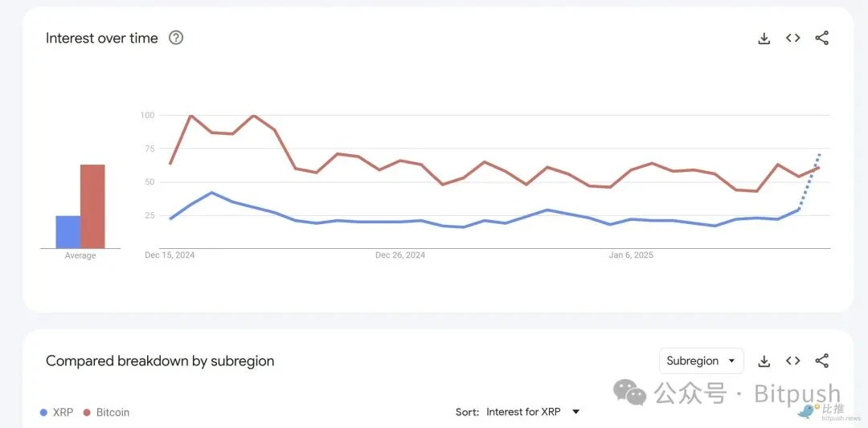
Task: Click the red Bitcoin average bar
Action: click(x=92, y=206)
